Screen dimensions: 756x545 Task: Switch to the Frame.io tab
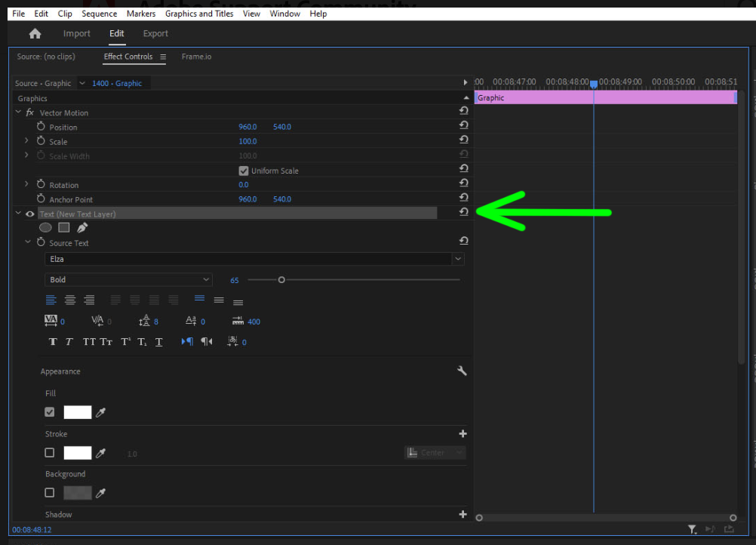tap(196, 56)
